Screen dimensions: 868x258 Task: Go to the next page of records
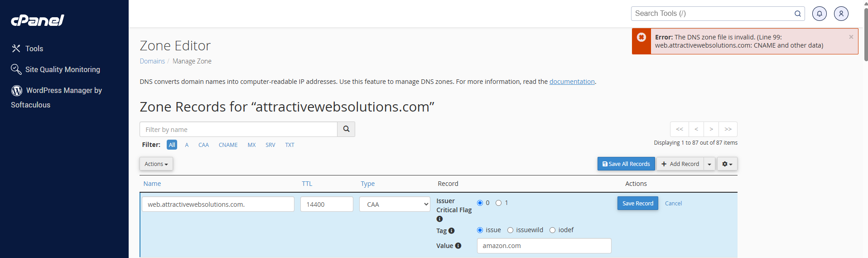(x=711, y=129)
